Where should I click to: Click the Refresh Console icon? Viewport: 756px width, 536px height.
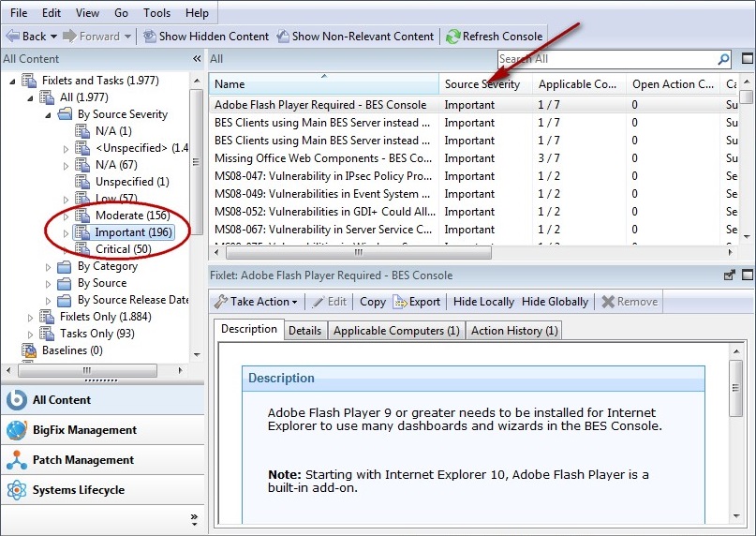pyautogui.click(x=453, y=37)
